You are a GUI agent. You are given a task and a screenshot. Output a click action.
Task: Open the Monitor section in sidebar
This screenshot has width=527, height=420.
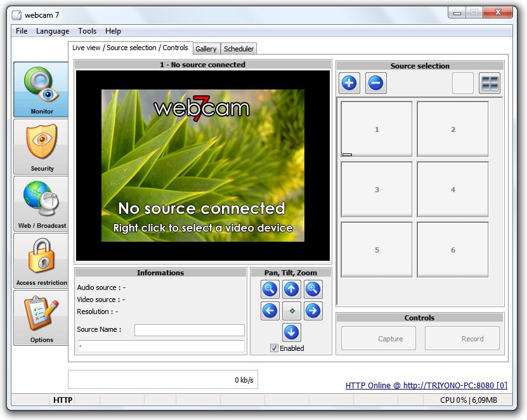[x=41, y=89]
